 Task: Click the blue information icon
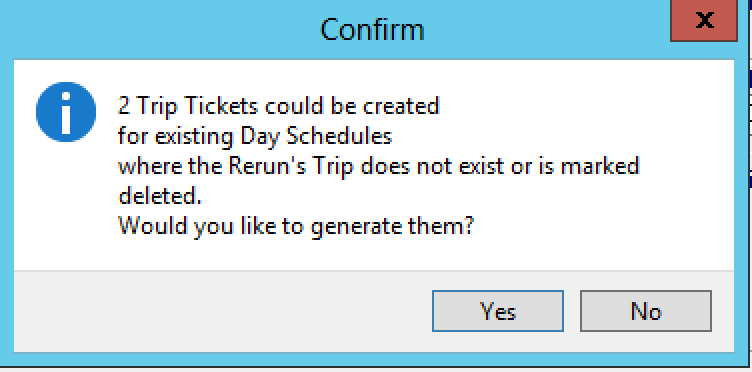[66, 112]
